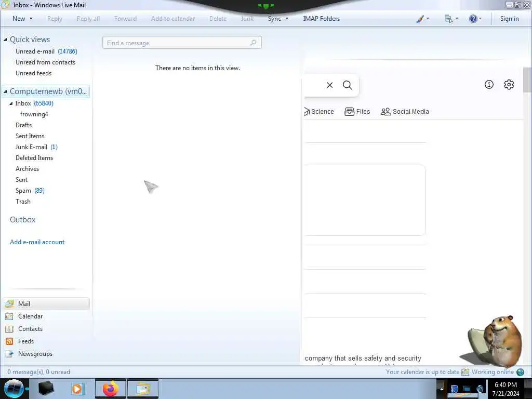This screenshot has height=399, width=532.
Task: Open the New message button
Action: click(x=19, y=19)
